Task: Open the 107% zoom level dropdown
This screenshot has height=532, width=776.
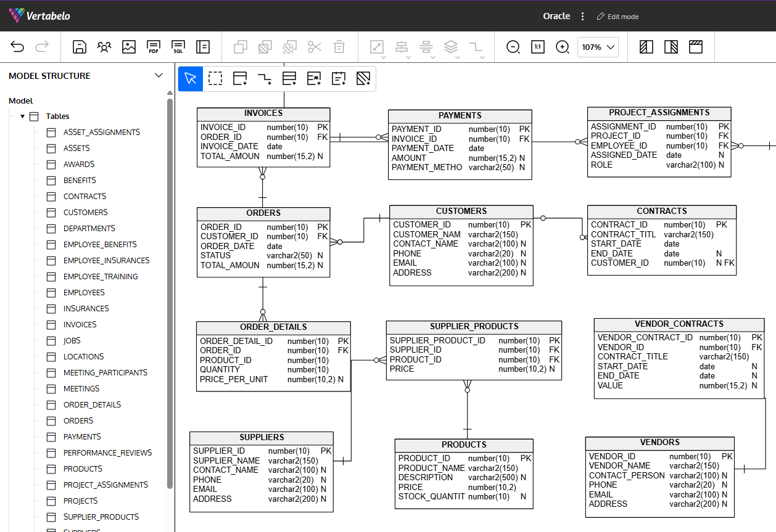Action: (x=598, y=47)
